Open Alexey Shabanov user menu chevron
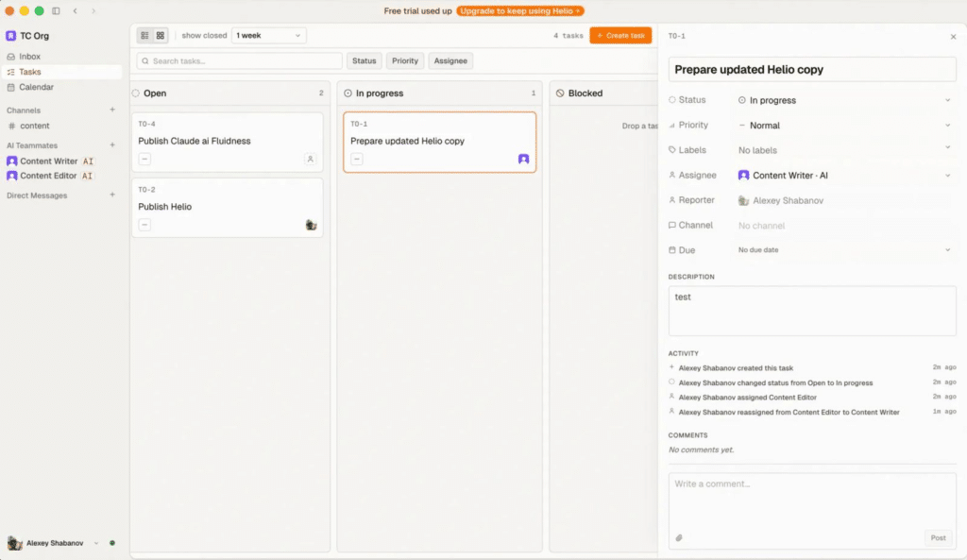Screen dimensions: 967x560 click(x=96, y=543)
